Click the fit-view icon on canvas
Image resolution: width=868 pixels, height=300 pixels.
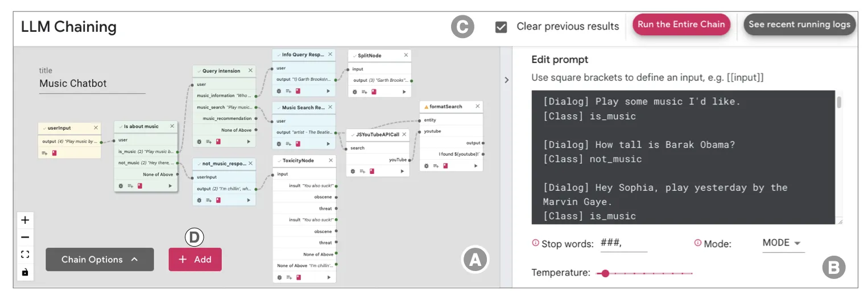(x=25, y=255)
